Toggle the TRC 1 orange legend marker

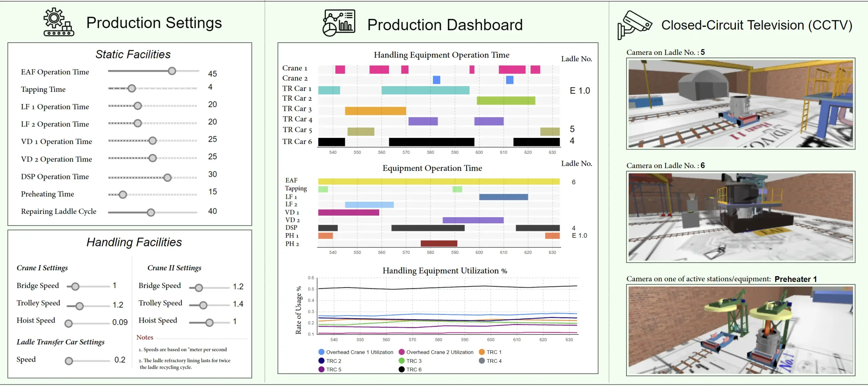482,352
